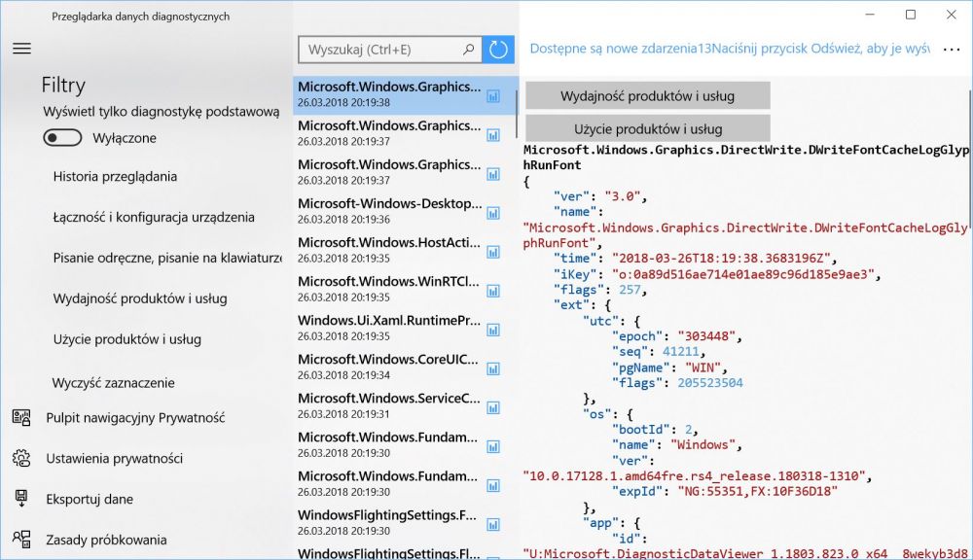The image size is (973, 560).
Task: Click chart icon of first WindowsFlightingSettings.F event
Action: tap(493, 525)
